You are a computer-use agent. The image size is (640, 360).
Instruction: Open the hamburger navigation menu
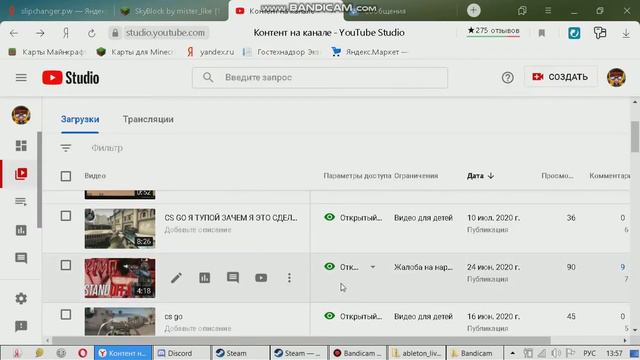coord(21,78)
